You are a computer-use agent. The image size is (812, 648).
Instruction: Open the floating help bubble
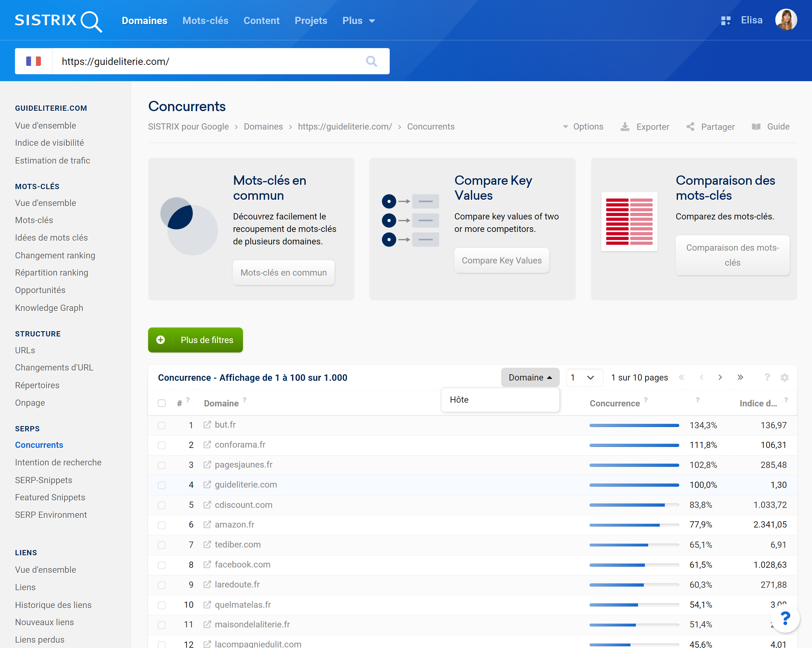pos(785,618)
